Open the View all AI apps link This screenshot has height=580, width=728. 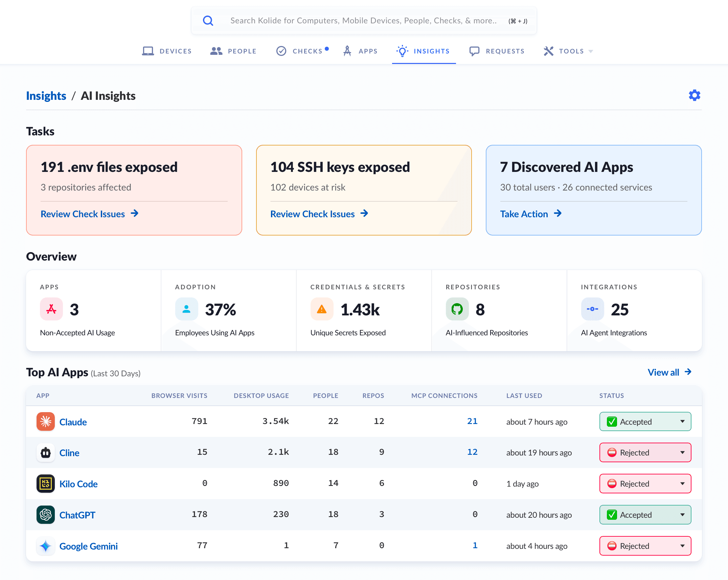(x=670, y=372)
